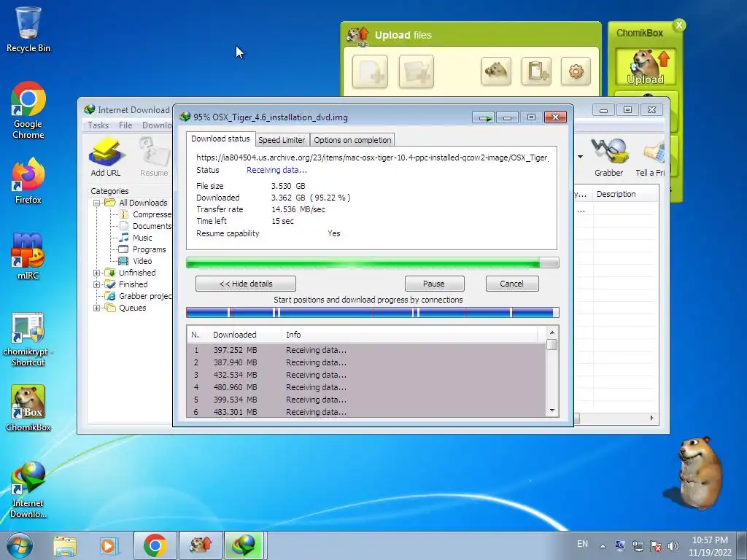Click the EN language indicator

point(582,544)
